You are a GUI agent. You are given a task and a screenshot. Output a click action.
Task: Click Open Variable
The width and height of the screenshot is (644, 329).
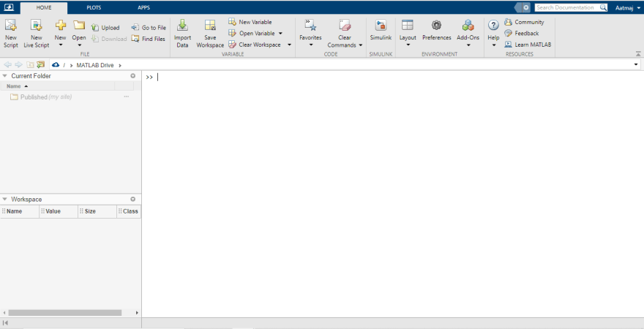click(x=252, y=33)
